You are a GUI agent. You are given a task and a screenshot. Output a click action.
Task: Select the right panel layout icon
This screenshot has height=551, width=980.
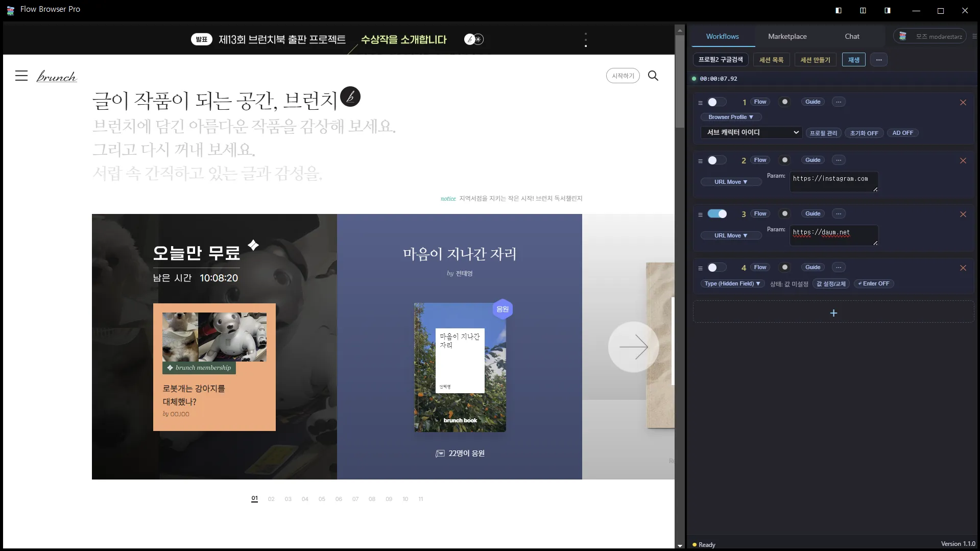[x=888, y=10]
